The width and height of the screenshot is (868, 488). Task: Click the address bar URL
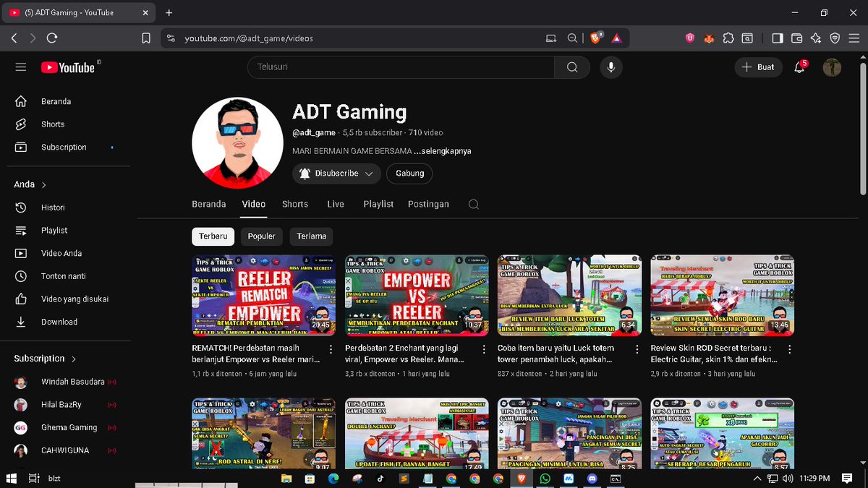(x=249, y=38)
